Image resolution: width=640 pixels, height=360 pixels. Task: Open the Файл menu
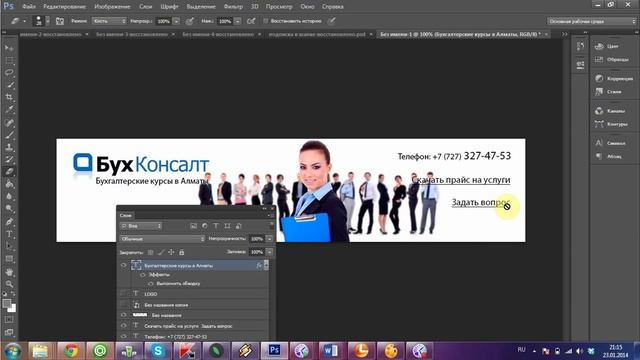(29, 7)
